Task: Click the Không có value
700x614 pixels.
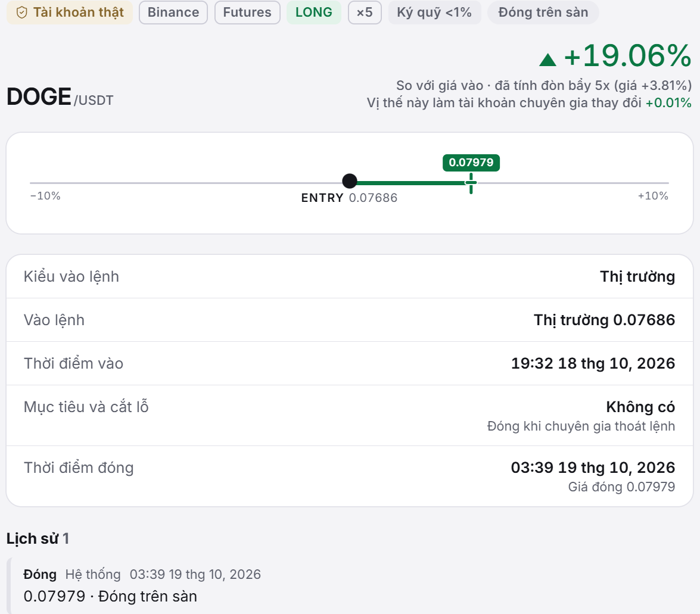Action: [640, 407]
